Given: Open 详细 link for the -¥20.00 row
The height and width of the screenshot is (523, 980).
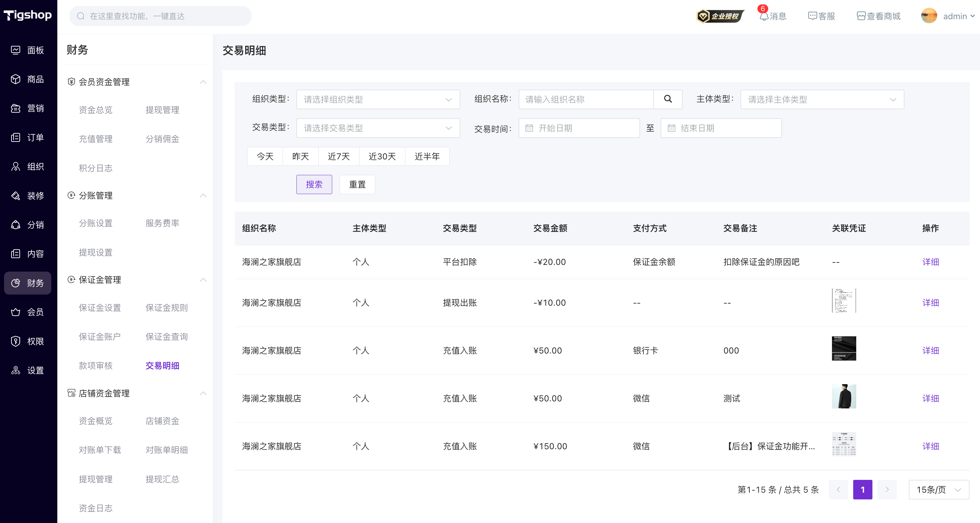Looking at the screenshot, I should coord(930,262).
